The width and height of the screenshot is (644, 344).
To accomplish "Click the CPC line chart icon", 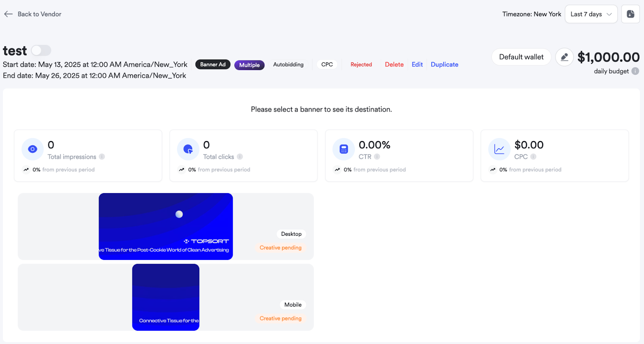I will pos(499,149).
